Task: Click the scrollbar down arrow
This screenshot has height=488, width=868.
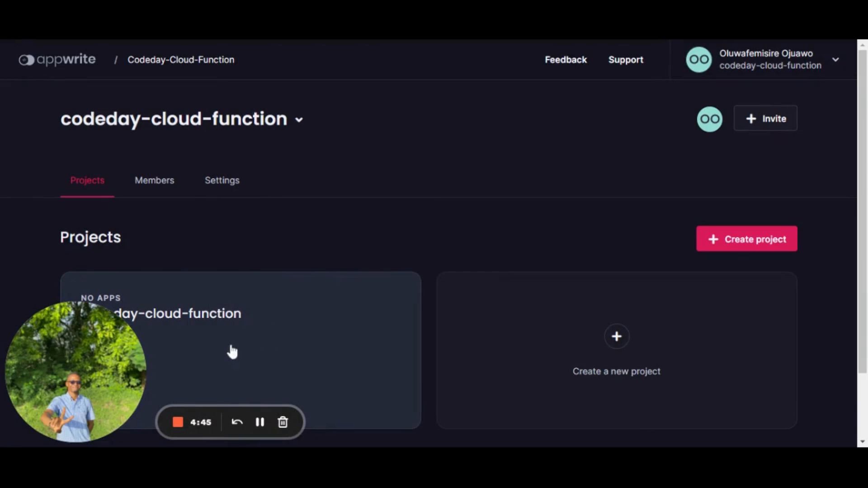Action: [863, 441]
